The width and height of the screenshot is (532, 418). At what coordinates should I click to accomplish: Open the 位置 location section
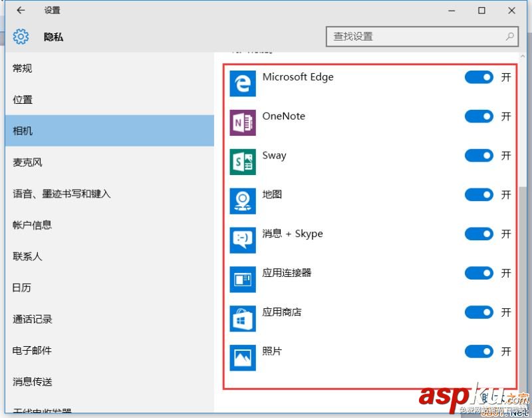[x=110, y=99]
